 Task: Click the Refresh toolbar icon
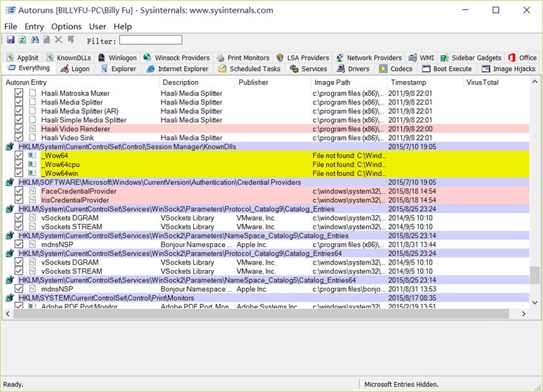click(22, 40)
